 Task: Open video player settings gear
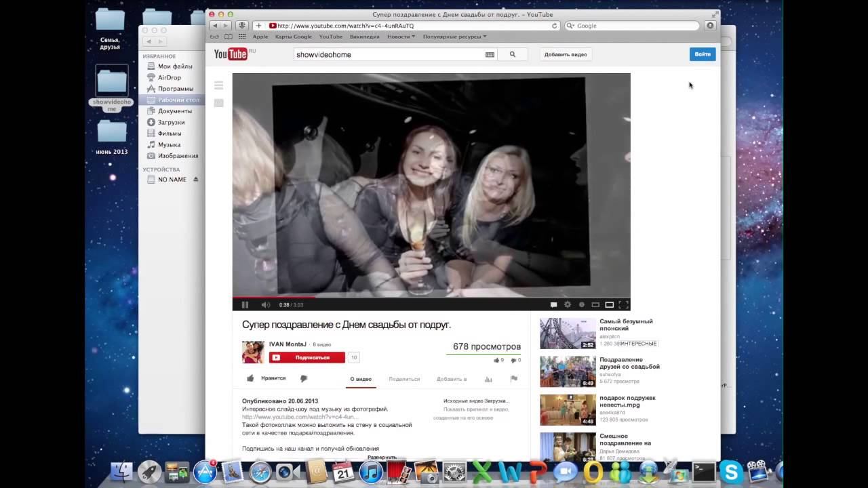pyautogui.click(x=568, y=305)
